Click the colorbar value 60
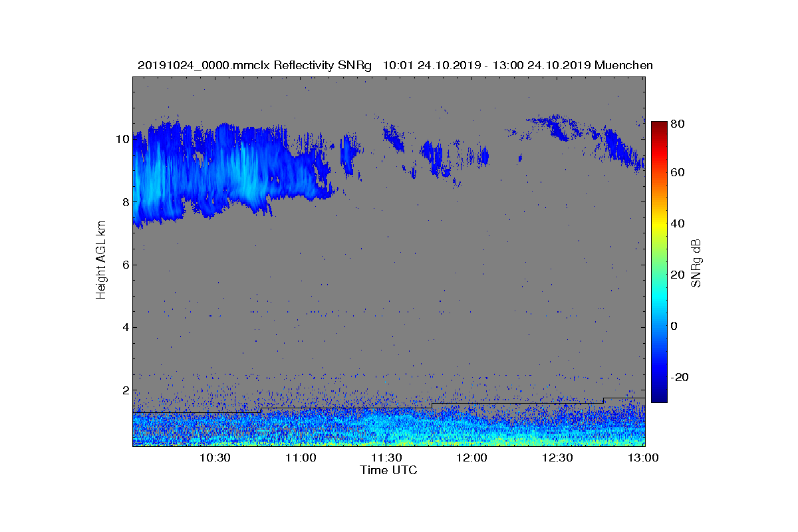The height and width of the screenshot is (532, 798). [x=679, y=173]
